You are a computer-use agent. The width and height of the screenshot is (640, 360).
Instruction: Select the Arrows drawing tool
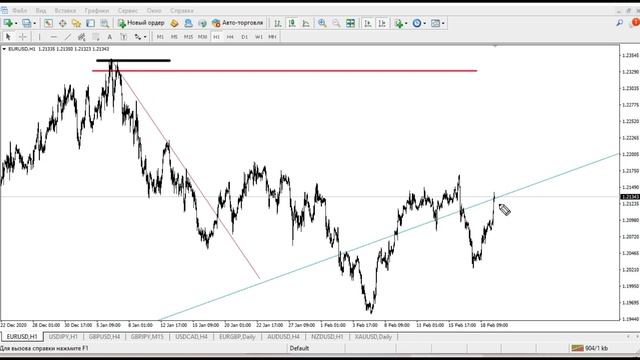138,37
